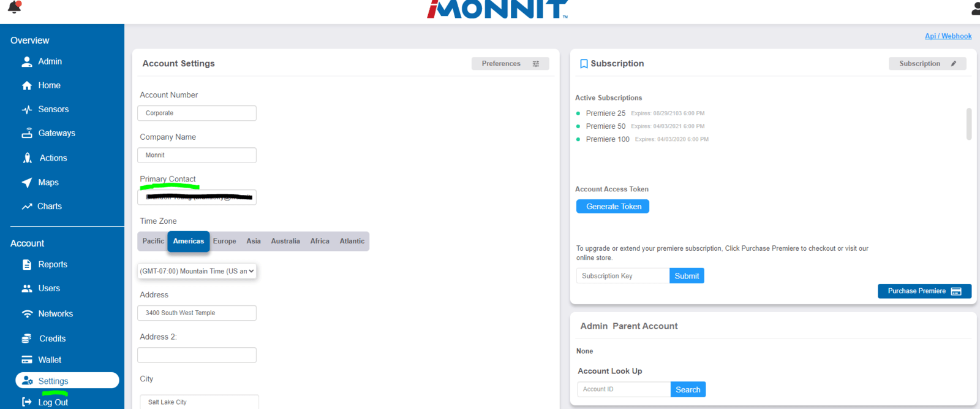Open Maps in the sidebar
This screenshot has width=980, height=409.
(x=48, y=182)
